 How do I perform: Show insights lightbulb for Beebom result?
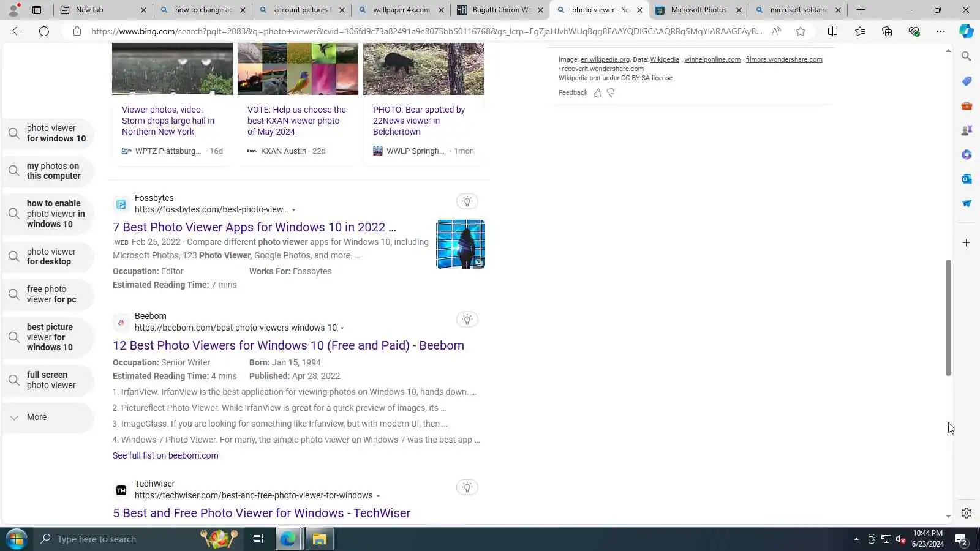(467, 320)
